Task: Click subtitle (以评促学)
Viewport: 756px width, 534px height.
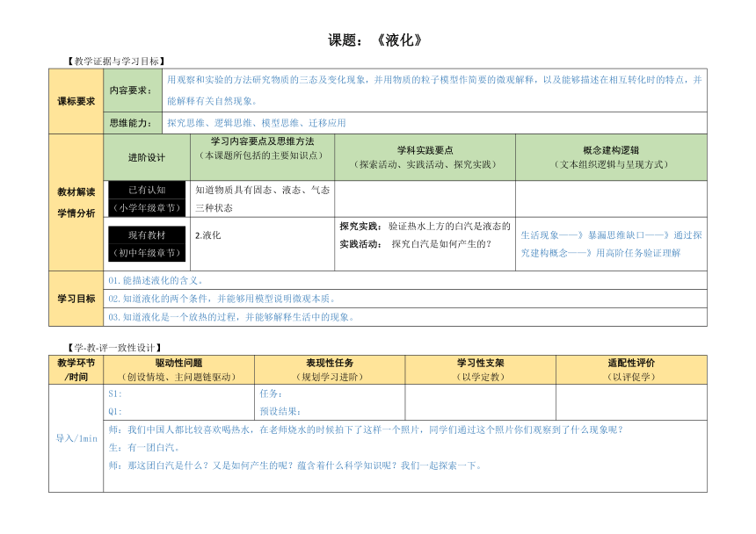Action: pyautogui.click(x=631, y=377)
